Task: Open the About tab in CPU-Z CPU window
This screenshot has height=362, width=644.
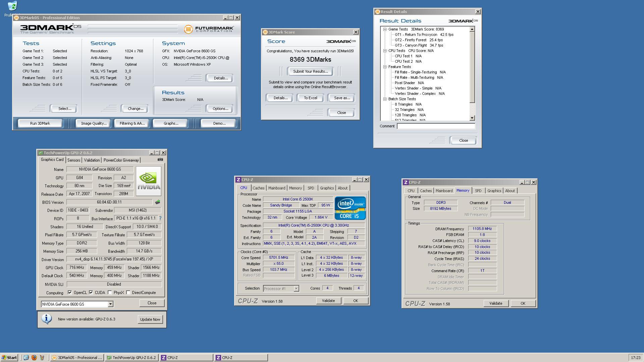Action: pyautogui.click(x=342, y=188)
